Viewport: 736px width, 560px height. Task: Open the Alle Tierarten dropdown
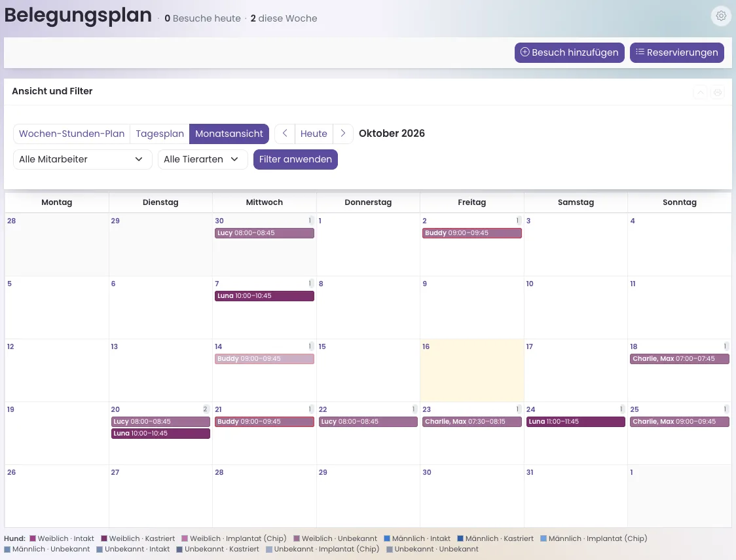coord(203,160)
